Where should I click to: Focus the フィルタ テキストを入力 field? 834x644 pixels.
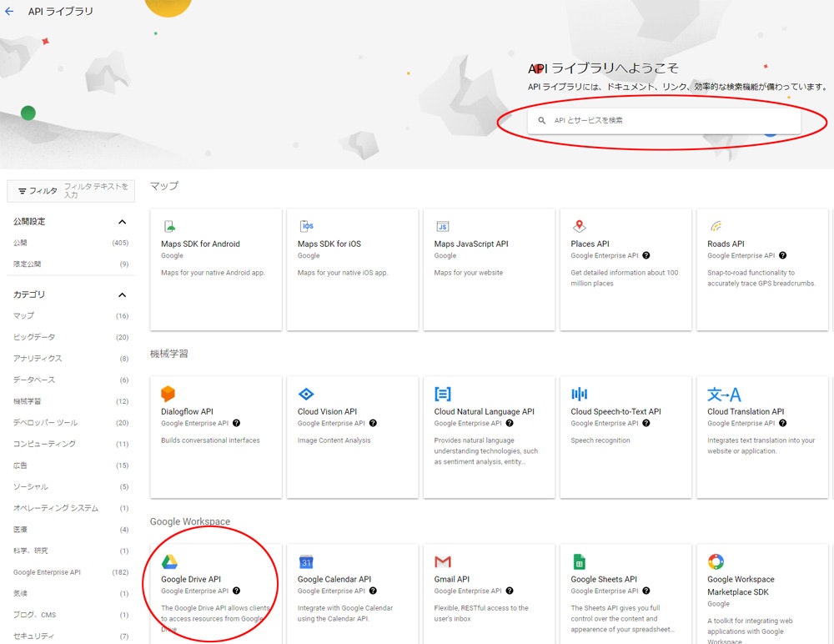98,190
